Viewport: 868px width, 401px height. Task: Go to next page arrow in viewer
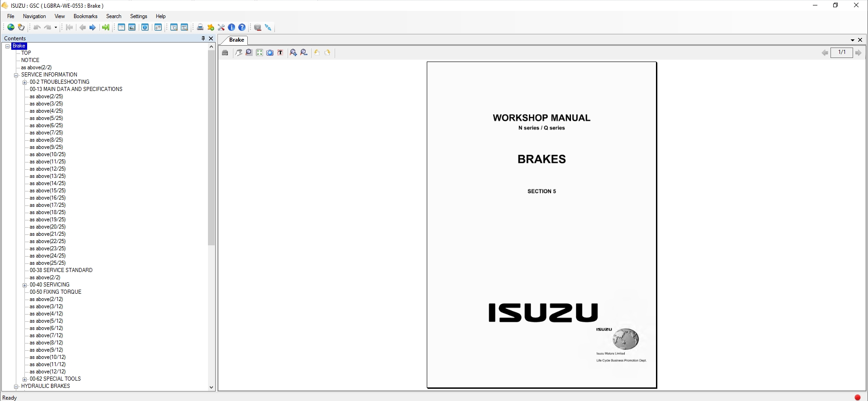[858, 53]
